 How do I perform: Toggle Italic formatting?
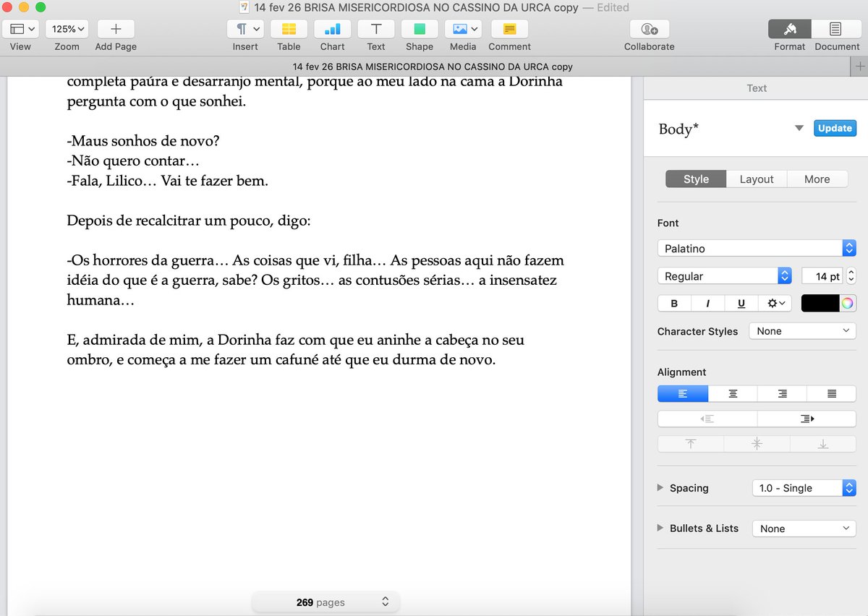[707, 304]
